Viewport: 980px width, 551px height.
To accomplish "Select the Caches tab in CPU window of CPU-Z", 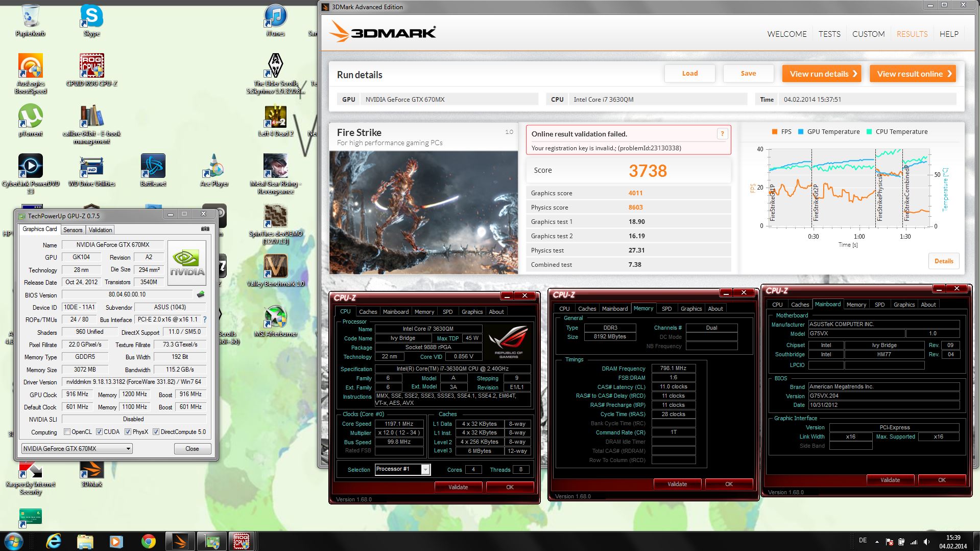I will [368, 312].
